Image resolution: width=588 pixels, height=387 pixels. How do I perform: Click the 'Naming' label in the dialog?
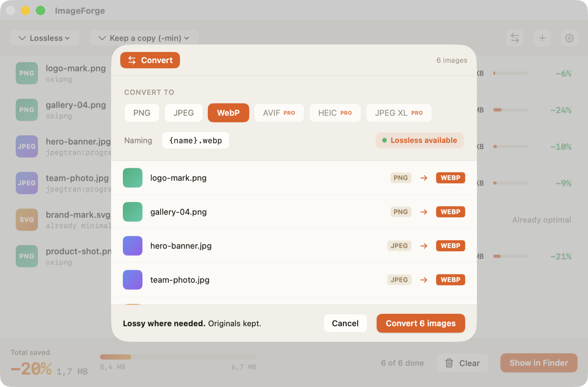tap(138, 141)
